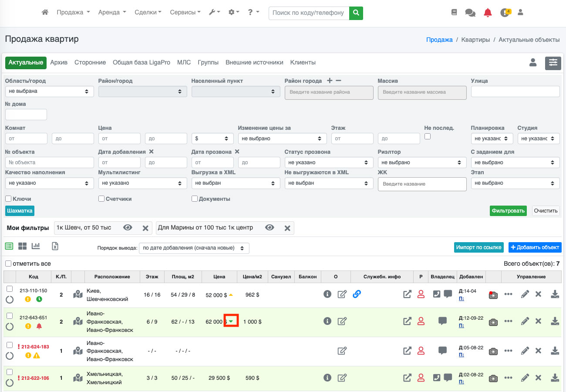Click blue link icon in first listing

pyautogui.click(x=357, y=294)
